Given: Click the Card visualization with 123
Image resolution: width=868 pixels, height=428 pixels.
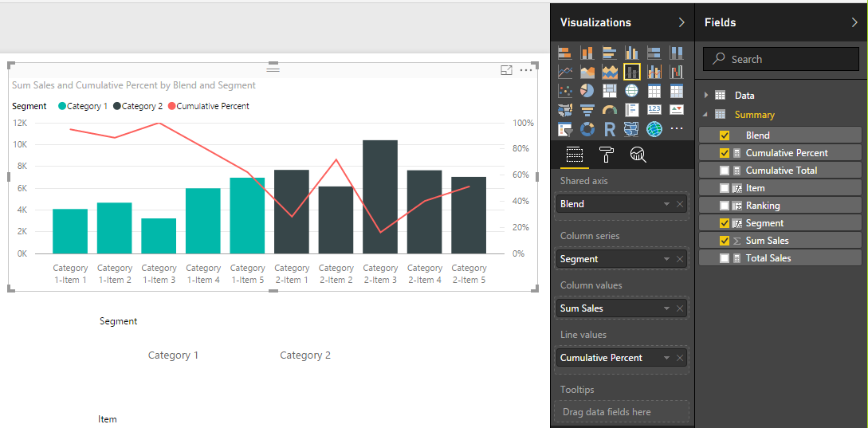Looking at the screenshot, I should coord(654,110).
